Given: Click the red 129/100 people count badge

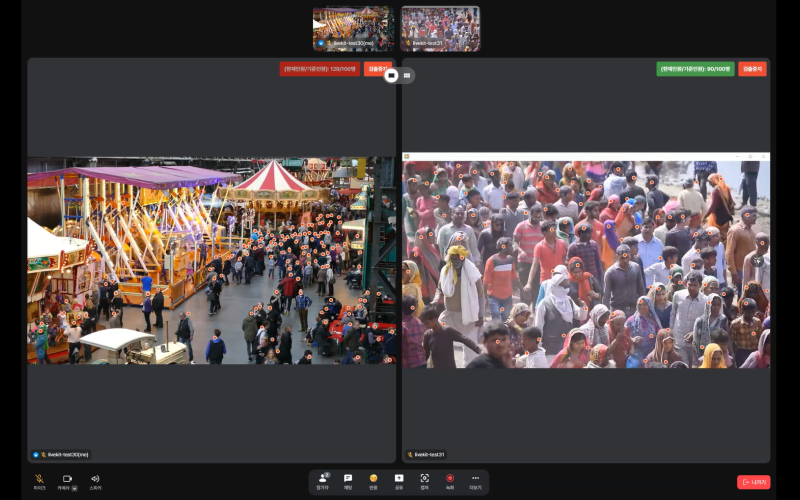Looking at the screenshot, I should 319,69.
